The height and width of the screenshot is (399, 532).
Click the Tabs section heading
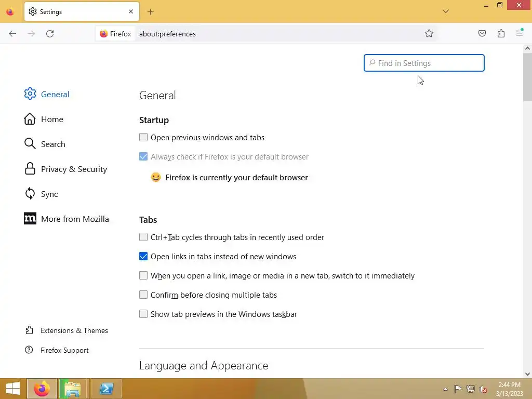tap(148, 220)
